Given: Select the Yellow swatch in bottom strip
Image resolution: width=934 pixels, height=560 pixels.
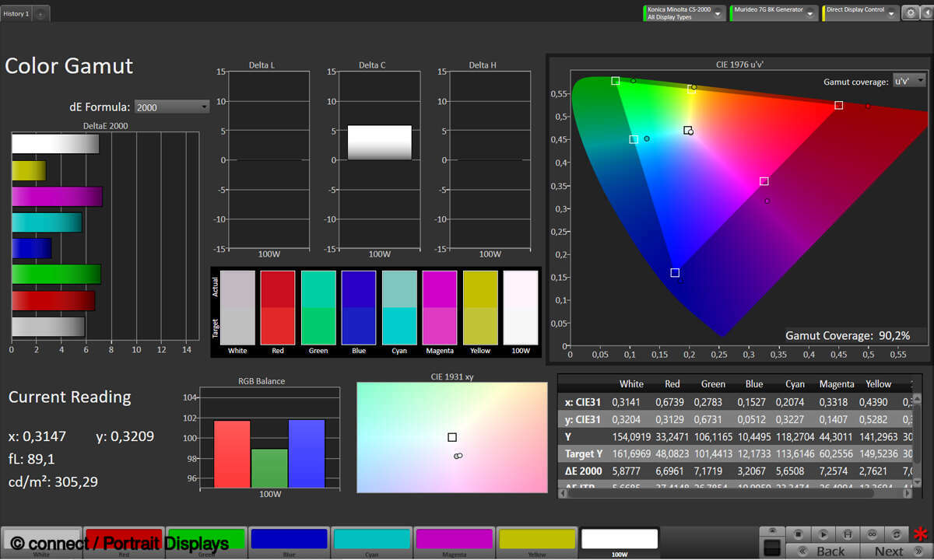Looking at the screenshot, I should click(536, 541).
